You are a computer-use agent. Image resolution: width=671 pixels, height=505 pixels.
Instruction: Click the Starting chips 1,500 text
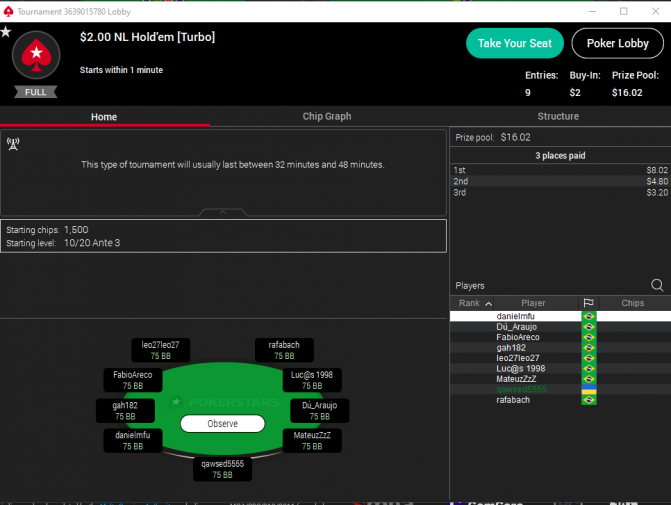click(x=48, y=230)
